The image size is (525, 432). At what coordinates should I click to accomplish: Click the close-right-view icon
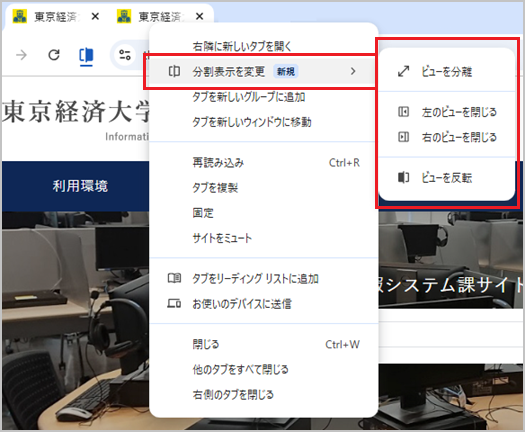pyautogui.click(x=403, y=137)
